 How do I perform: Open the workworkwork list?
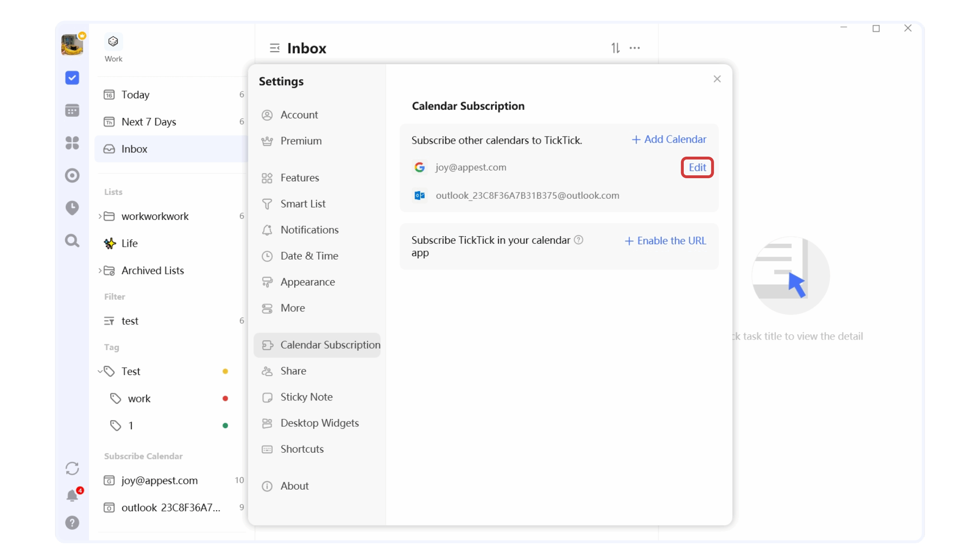(171, 217)
